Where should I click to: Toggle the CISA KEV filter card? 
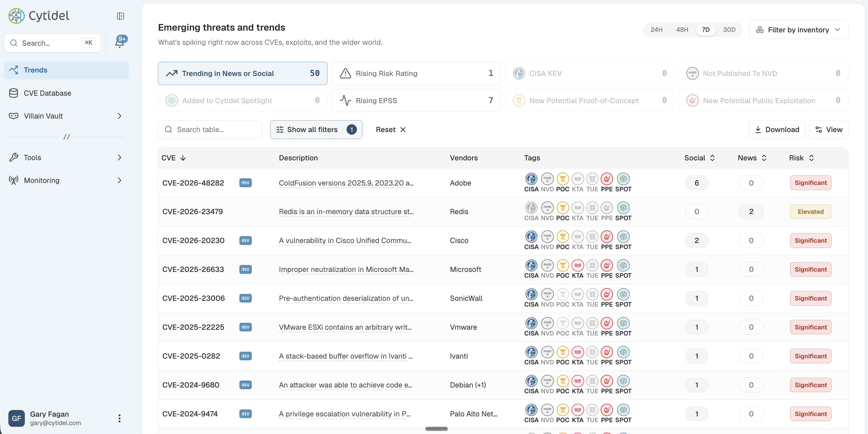pos(590,73)
